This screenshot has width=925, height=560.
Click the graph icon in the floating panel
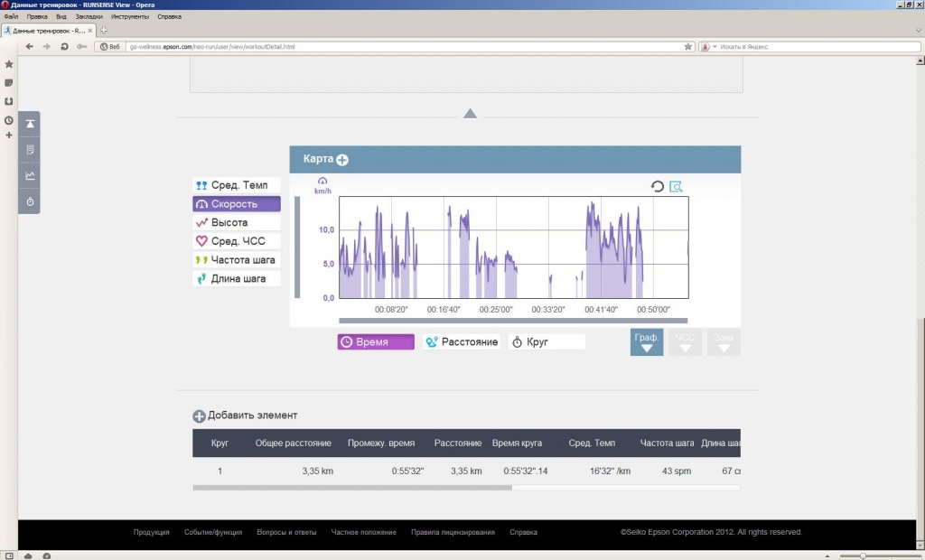pyautogui.click(x=30, y=176)
